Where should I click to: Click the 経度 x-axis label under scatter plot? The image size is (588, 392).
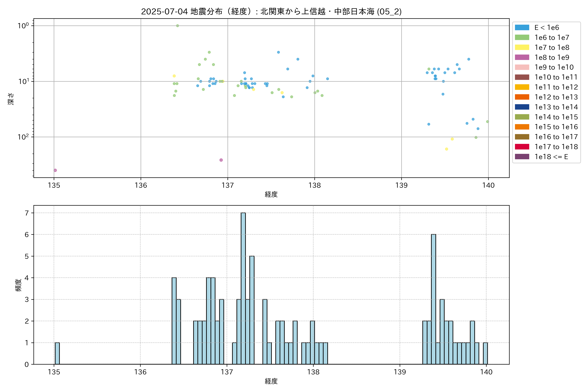pyautogui.click(x=271, y=194)
